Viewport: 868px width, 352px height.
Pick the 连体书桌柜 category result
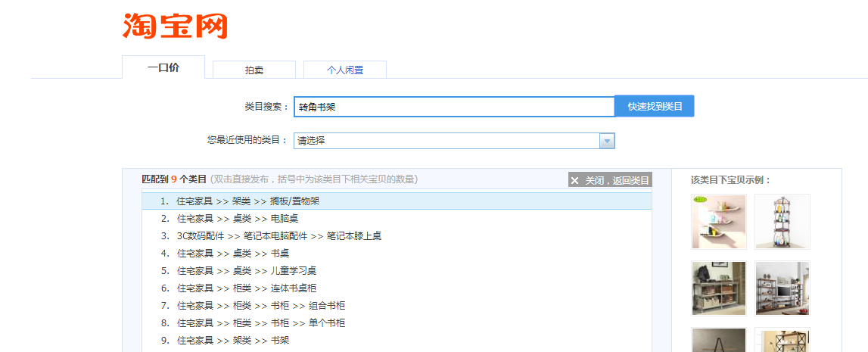pyautogui.click(x=247, y=288)
